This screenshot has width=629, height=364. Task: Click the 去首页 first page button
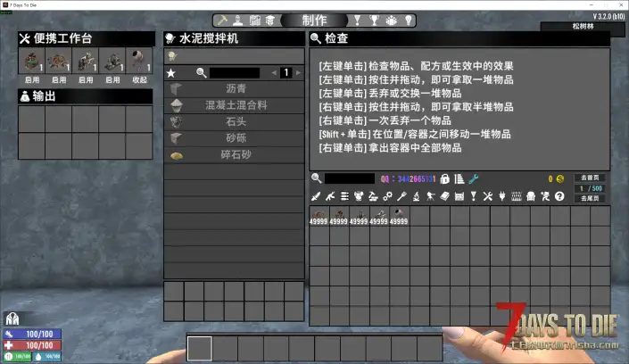pyautogui.click(x=590, y=178)
